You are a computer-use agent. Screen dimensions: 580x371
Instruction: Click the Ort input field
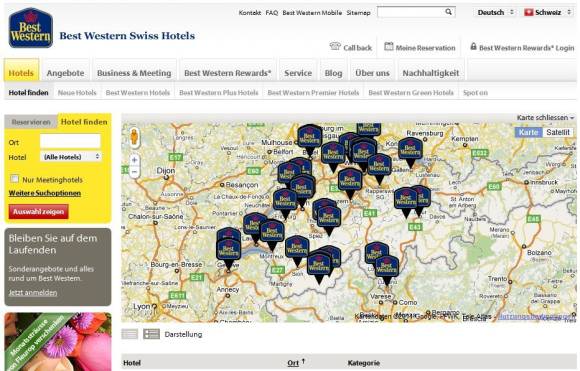[70, 141]
